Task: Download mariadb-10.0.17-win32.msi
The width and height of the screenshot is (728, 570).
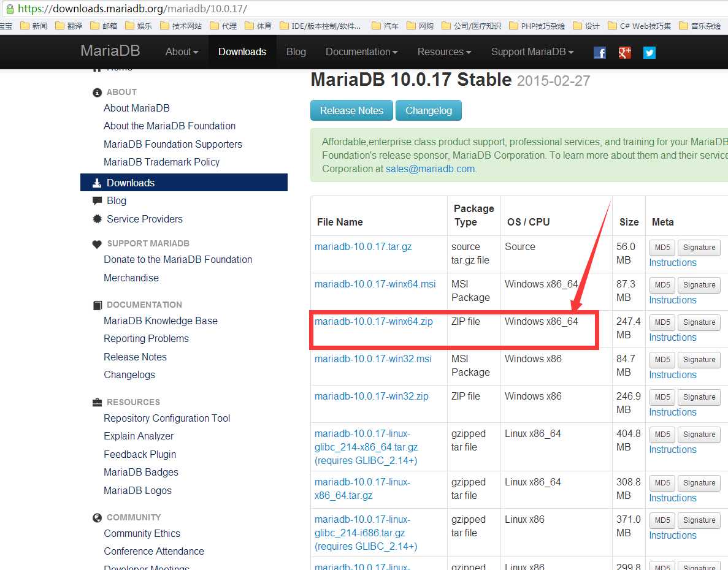Action: coord(373,359)
